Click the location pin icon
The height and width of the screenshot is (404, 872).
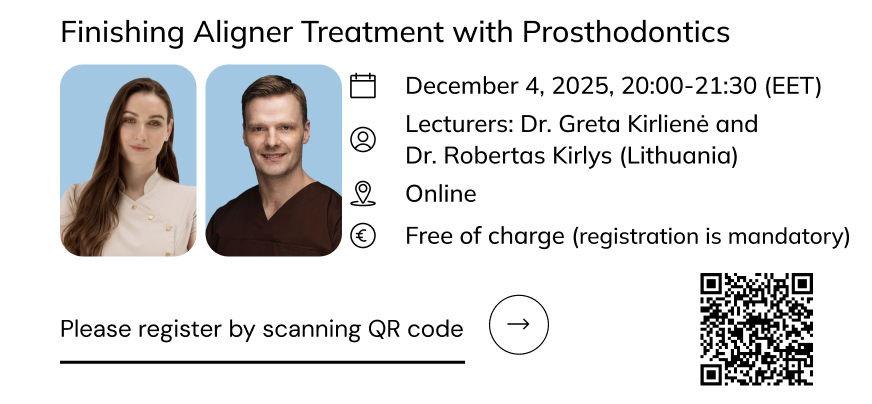[x=363, y=193]
